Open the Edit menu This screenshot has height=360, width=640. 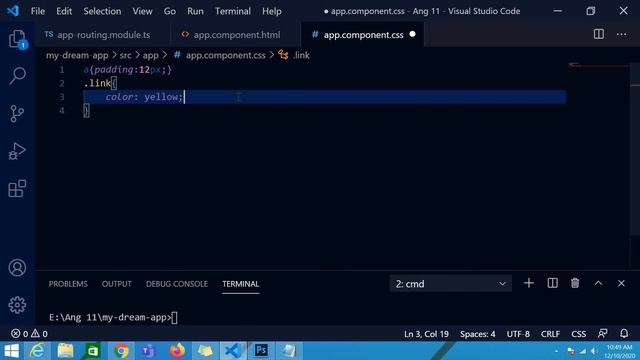click(x=64, y=11)
